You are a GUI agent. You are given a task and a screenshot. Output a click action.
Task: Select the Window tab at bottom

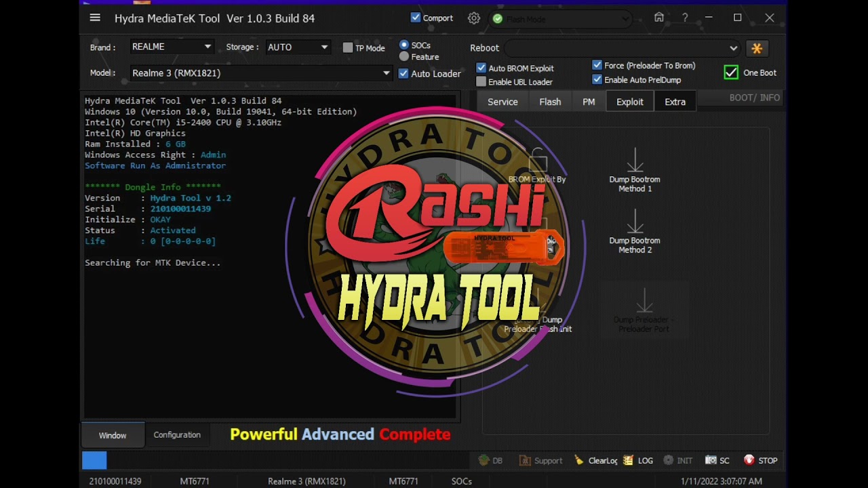(x=113, y=435)
